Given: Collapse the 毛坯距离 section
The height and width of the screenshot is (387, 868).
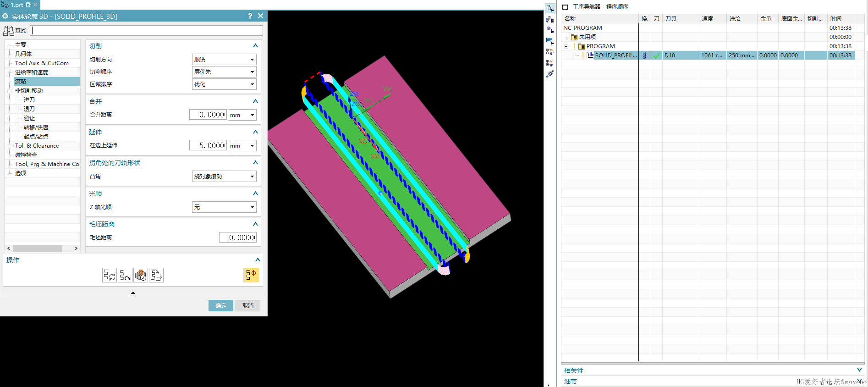Looking at the screenshot, I should pyautogui.click(x=255, y=224).
